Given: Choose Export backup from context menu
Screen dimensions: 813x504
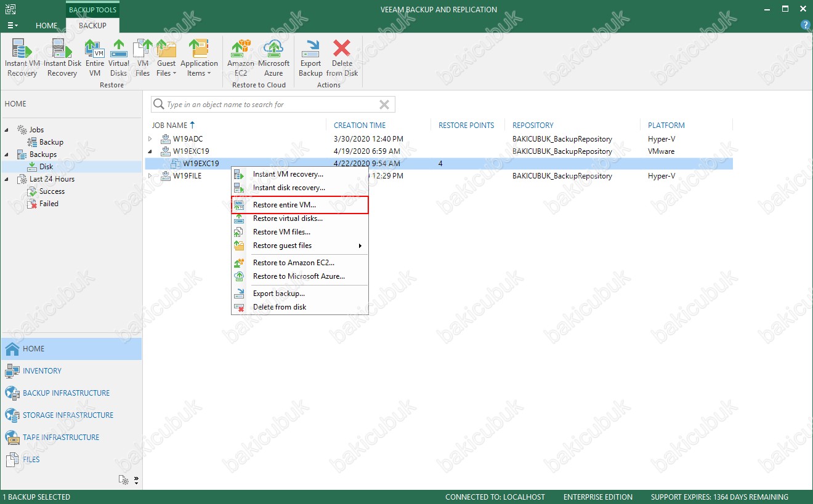Looking at the screenshot, I should (300, 294).
